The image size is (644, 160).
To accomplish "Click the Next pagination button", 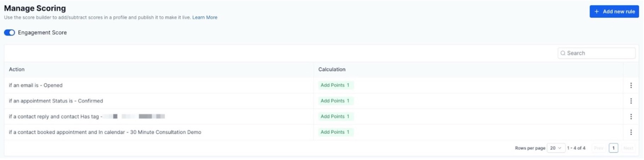I will [628, 148].
